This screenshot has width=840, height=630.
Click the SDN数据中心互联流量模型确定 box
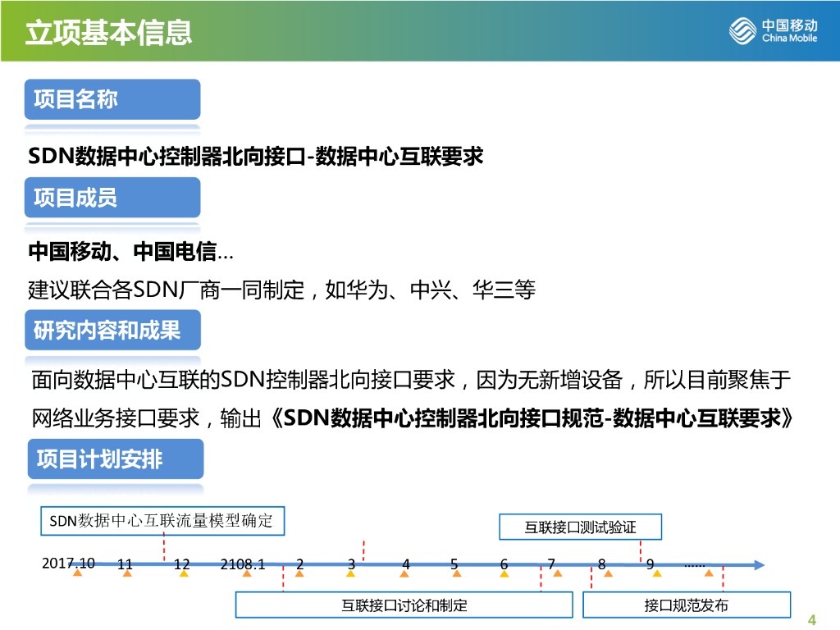162,521
